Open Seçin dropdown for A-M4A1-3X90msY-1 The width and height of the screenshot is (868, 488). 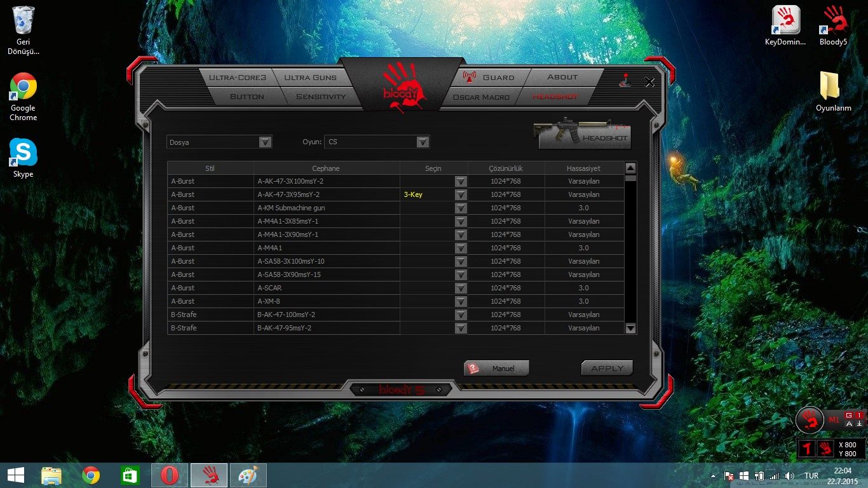click(x=461, y=235)
